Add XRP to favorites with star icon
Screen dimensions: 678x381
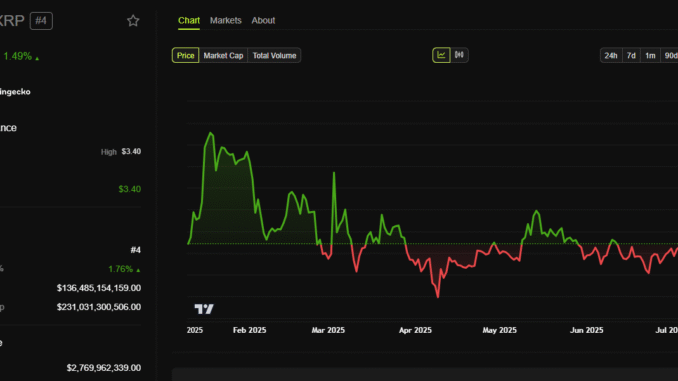click(x=133, y=21)
